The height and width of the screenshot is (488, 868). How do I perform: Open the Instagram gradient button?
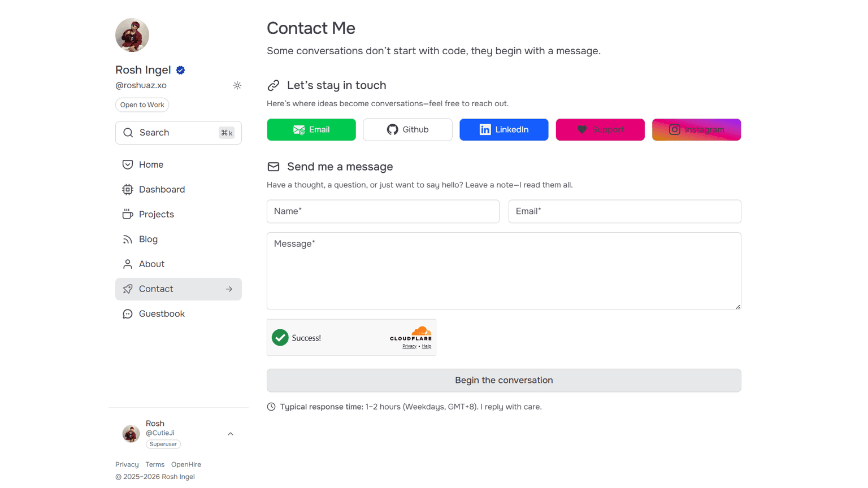tap(696, 129)
